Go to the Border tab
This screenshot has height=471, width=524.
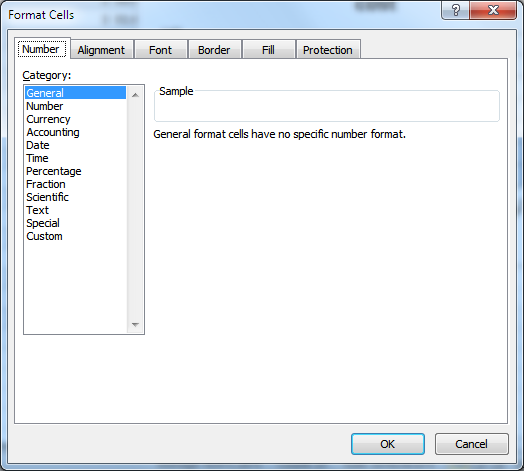tap(214, 50)
